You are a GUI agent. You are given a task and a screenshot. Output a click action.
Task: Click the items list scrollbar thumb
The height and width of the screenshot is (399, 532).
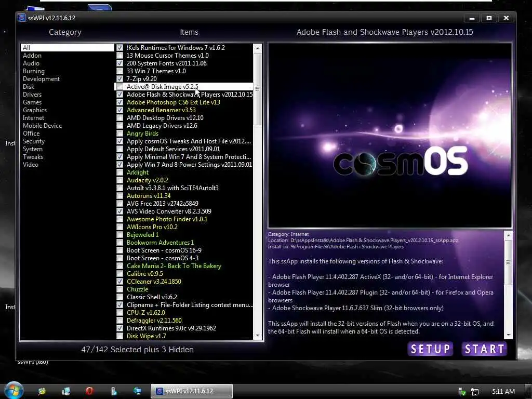point(258,89)
